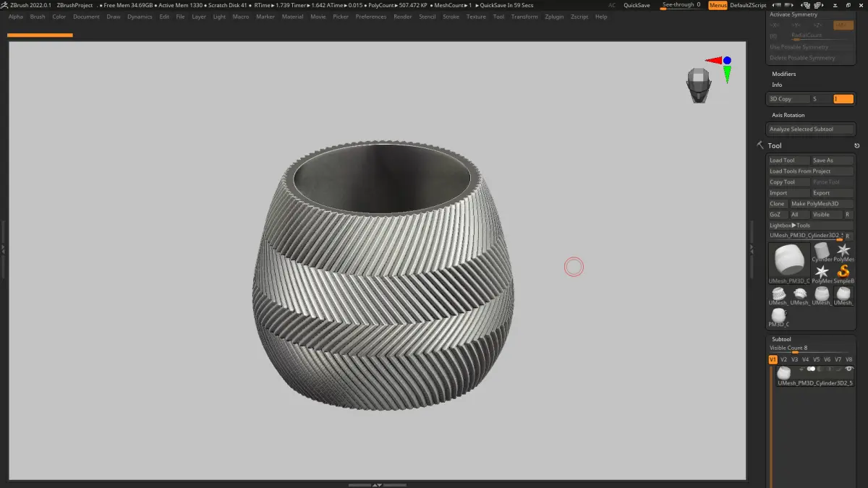Click the Copy Tool button
The height and width of the screenshot is (488, 868).
click(x=789, y=182)
